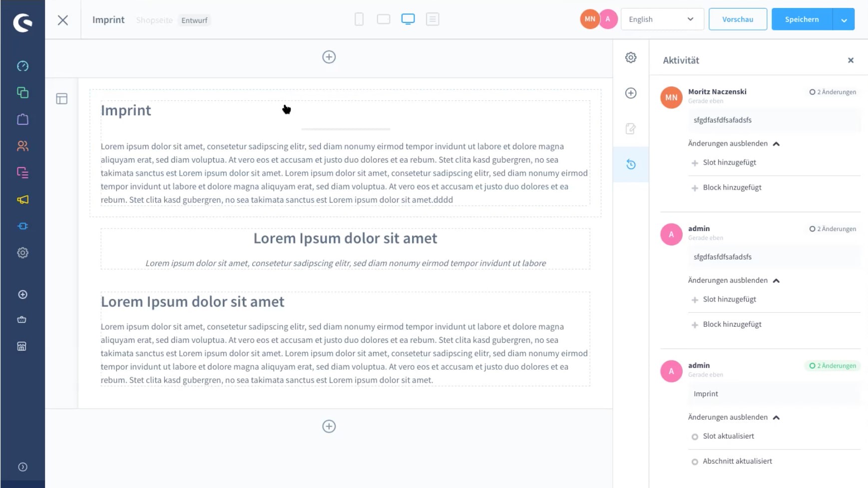Open the blocks plus icon in editor sidebar
868x488 pixels.
click(x=631, y=93)
